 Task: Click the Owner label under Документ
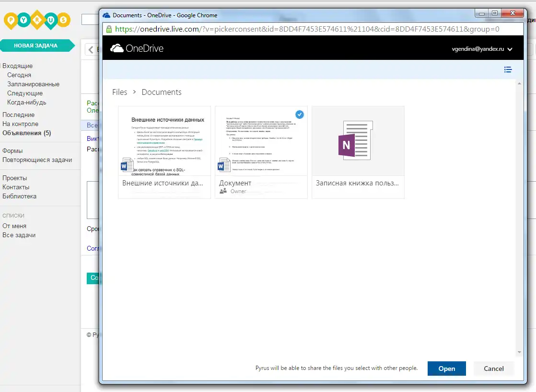click(238, 191)
